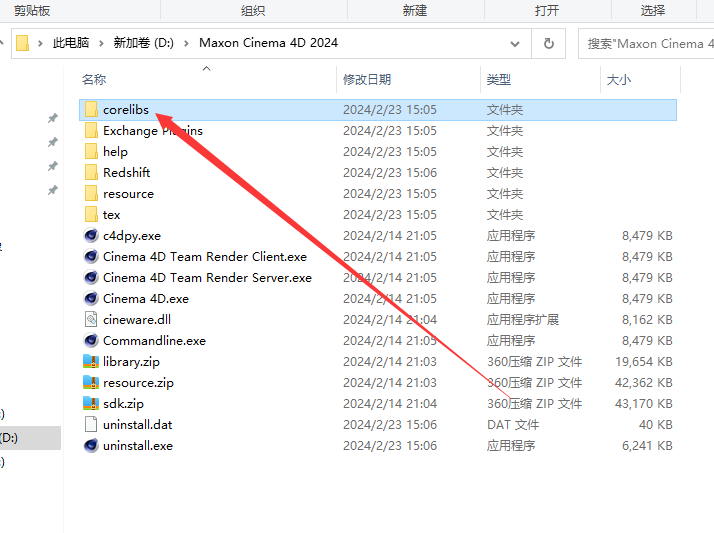Click the sdk.zip archive icon
The image size is (714, 533).
tap(91, 403)
